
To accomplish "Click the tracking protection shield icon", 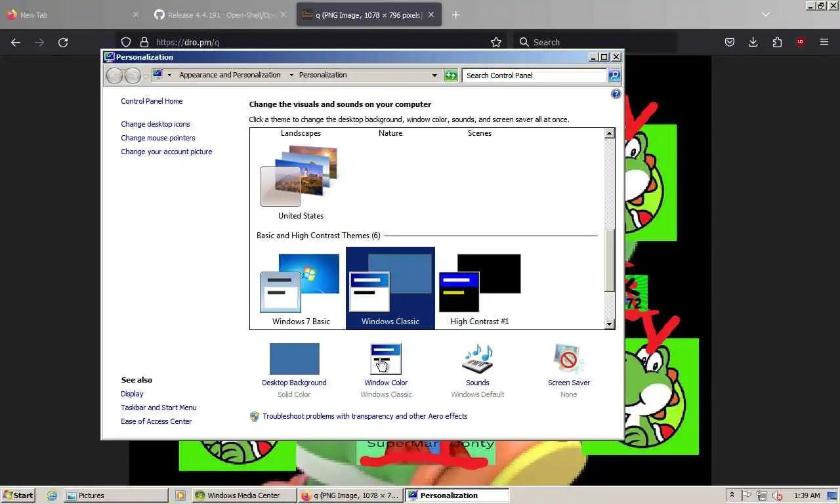I will [126, 42].
